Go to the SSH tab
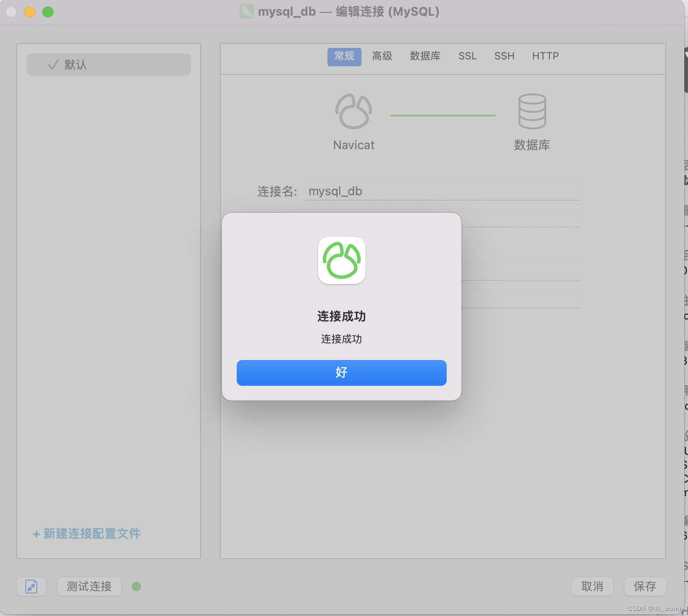The width and height of the screenshot is (688, 616). click(x=504, y=56)
